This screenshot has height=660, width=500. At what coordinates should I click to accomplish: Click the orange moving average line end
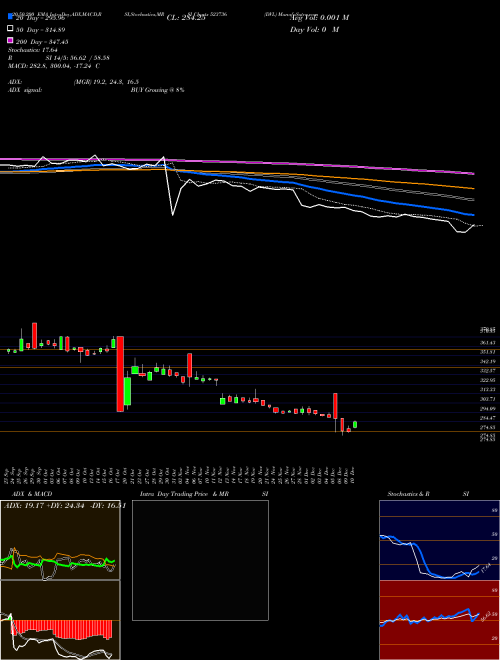click(473, 188)
